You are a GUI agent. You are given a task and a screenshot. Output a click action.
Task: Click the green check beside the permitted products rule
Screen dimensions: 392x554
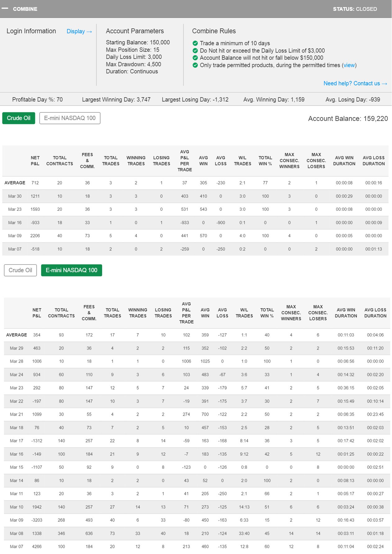(x=195, y=65)
